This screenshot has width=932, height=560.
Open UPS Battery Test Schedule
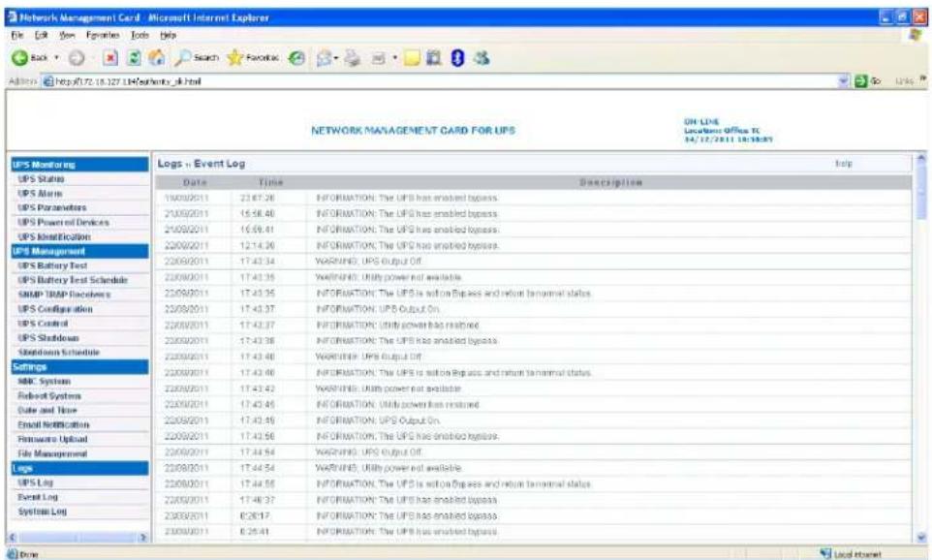[73, 280]
